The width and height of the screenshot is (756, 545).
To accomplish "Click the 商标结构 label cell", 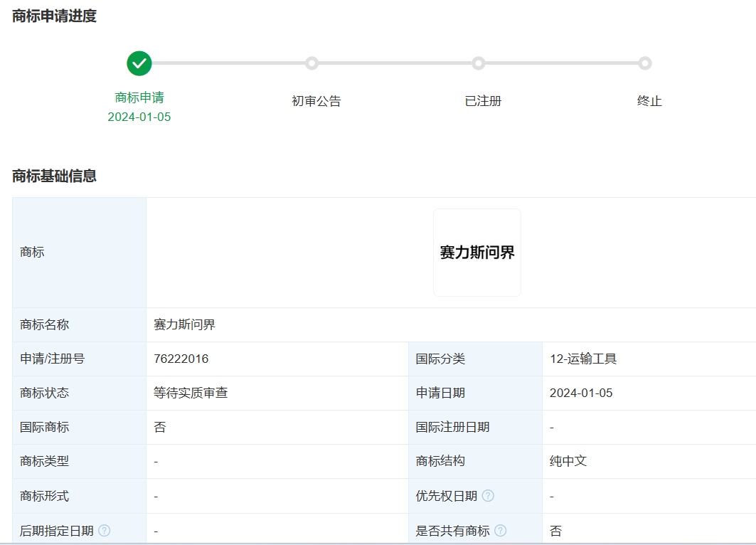I will pos(475,461).
